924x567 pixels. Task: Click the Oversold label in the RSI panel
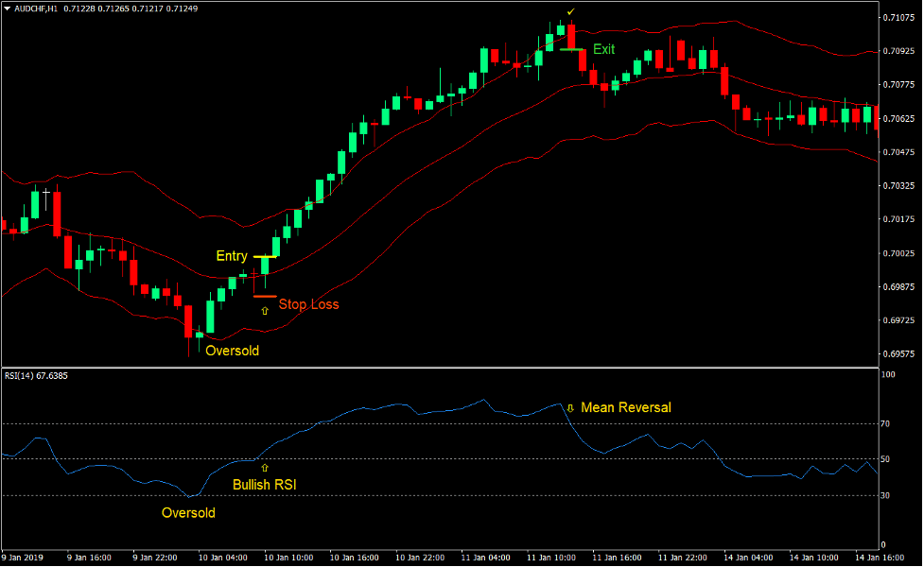(188, 513)
